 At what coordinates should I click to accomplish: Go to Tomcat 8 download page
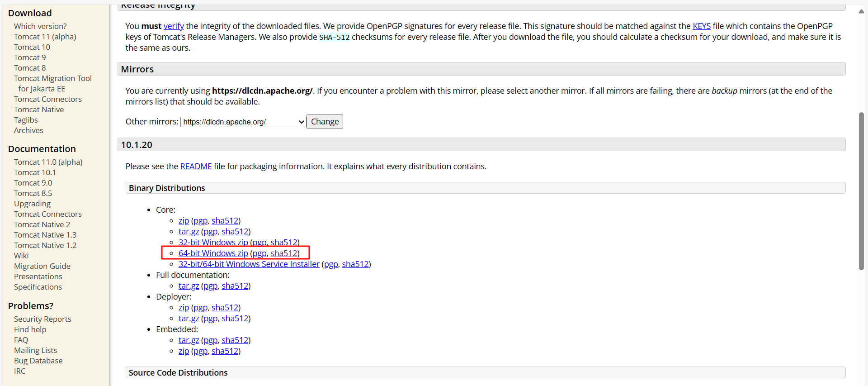(30, 68)
